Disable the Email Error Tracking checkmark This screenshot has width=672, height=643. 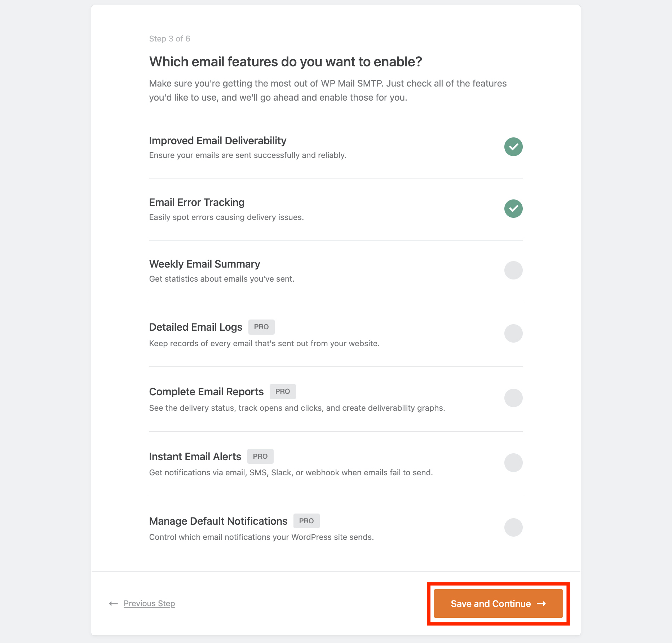click(513, 208)
